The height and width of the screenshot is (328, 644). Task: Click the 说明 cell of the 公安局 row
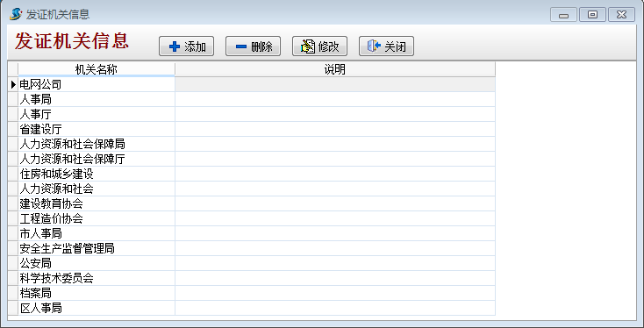335,263
